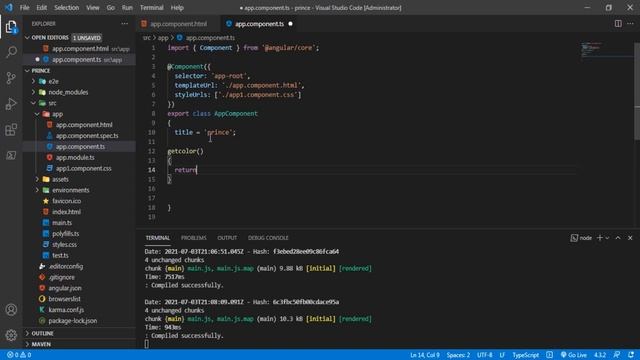Open the Accounts menu icon
This screenshot has height=360, width=640.
point(11,310)
